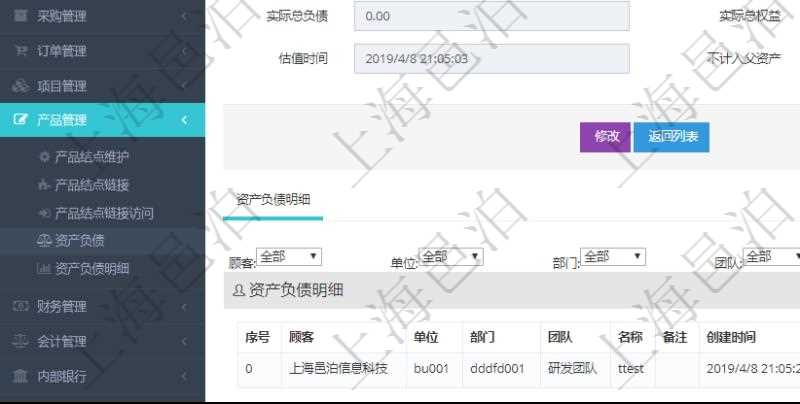
Task: Click the balance icon beside 资产负债
Action: point(44,241)
